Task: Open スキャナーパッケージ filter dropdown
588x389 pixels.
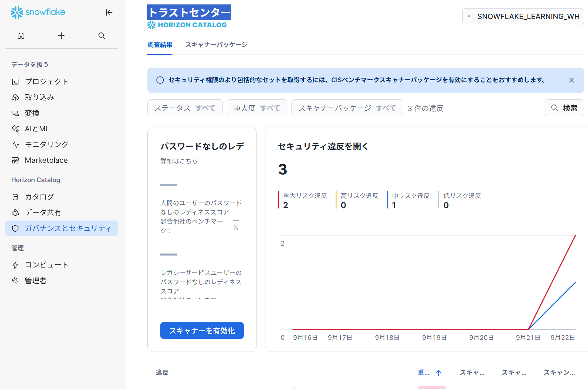Action: [347, 108]
